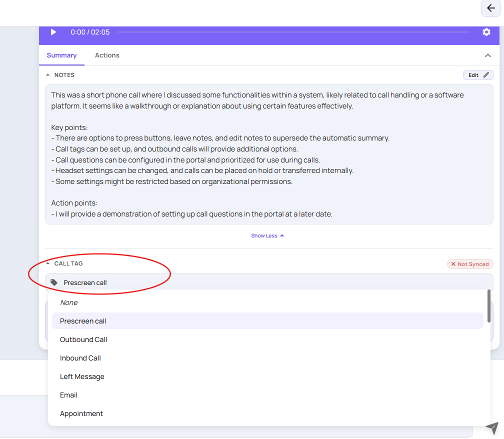Click the Action points: heading text
This screenshot has width=504, height=439.
tap(74, 203)
